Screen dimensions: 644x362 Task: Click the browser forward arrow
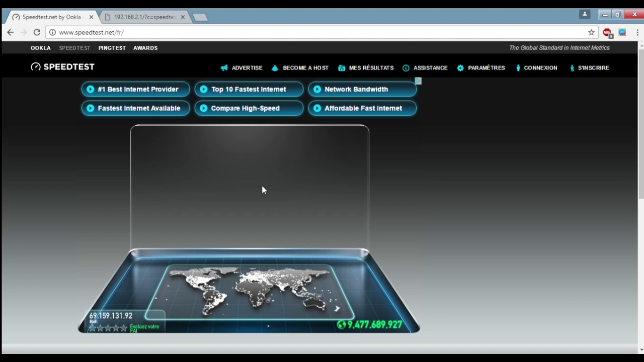pyautogui.click(x=24, y=32)
